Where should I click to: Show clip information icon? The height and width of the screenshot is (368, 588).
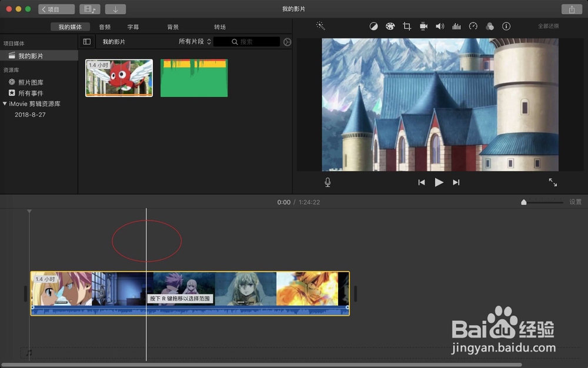506,26
